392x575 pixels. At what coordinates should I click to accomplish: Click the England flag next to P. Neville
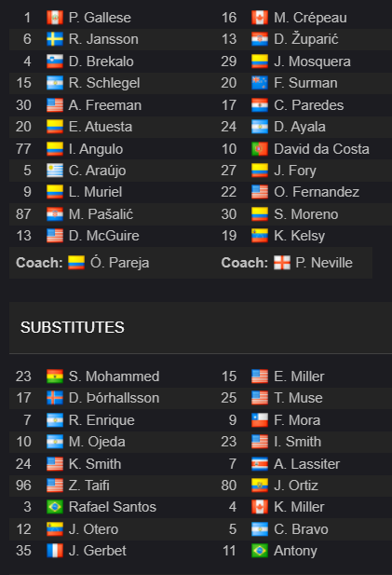pyautogui.click(x=282, y=263)
